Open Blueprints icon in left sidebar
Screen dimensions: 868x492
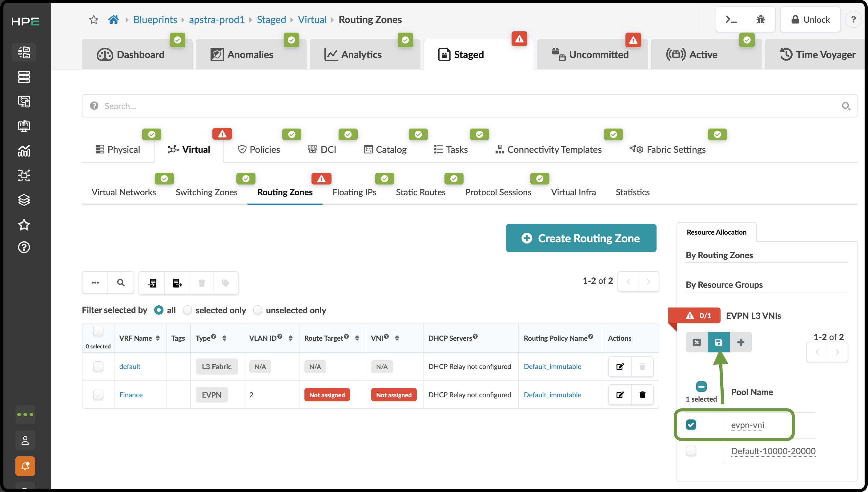tap(24, 52)
